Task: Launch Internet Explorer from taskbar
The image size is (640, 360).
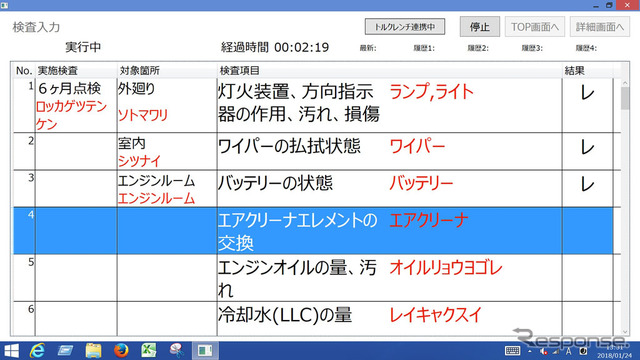Action: [38, 351]
